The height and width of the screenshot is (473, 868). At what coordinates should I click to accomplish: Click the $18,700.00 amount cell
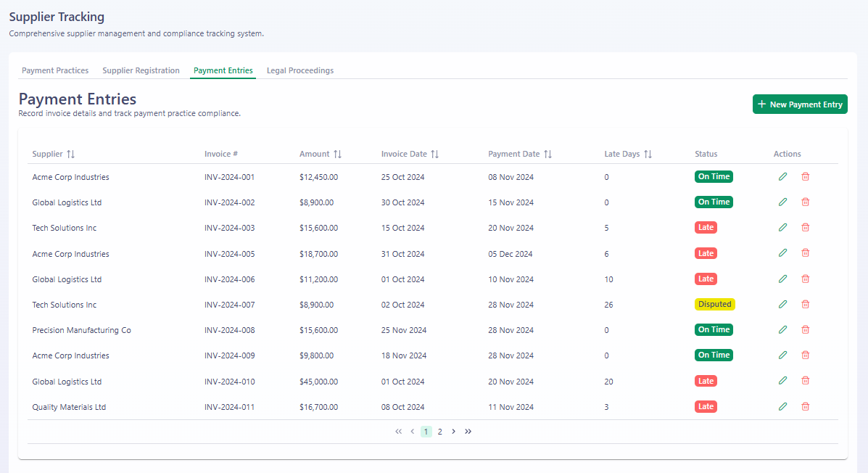click(x=318, y=254)
